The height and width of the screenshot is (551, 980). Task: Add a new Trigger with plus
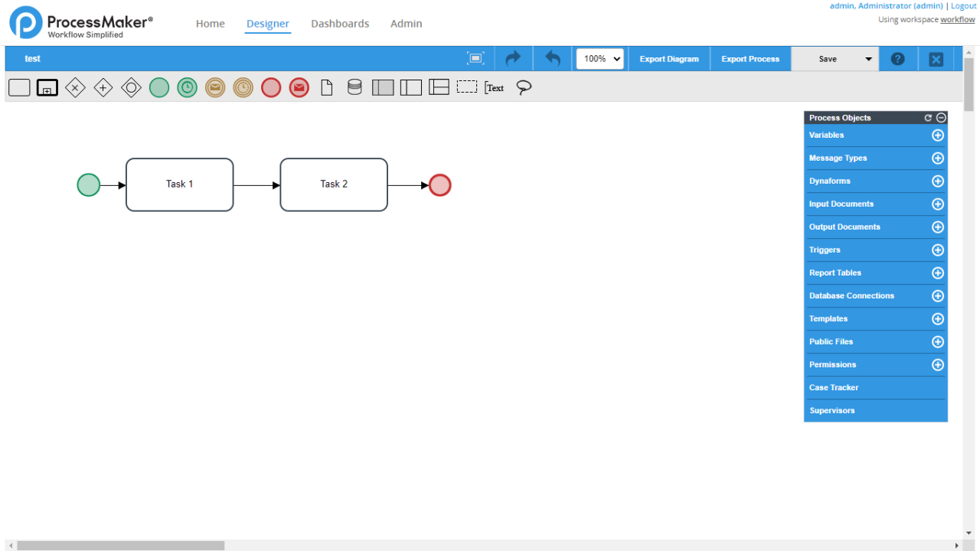pyautogui.click(x=938, y=250)
